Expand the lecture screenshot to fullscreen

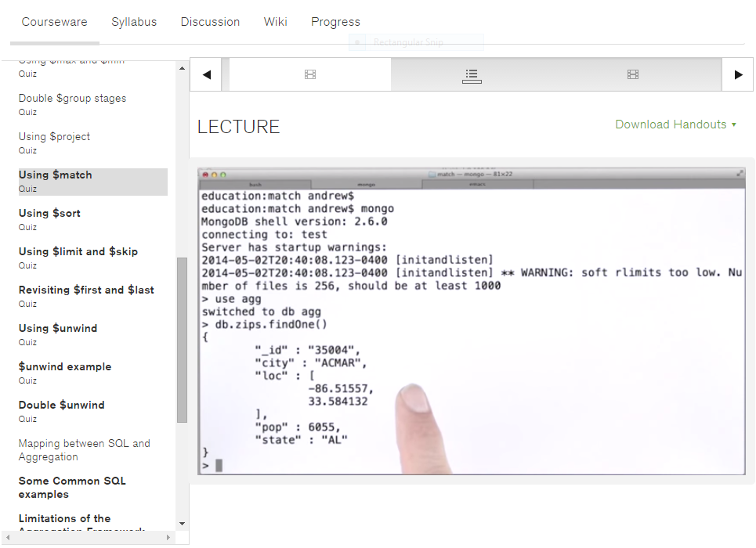tap(738, 174)
